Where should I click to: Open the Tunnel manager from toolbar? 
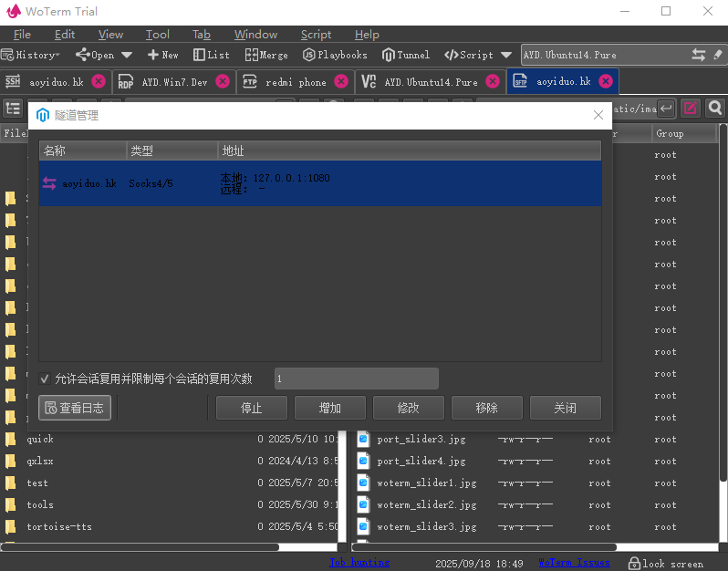406,55
